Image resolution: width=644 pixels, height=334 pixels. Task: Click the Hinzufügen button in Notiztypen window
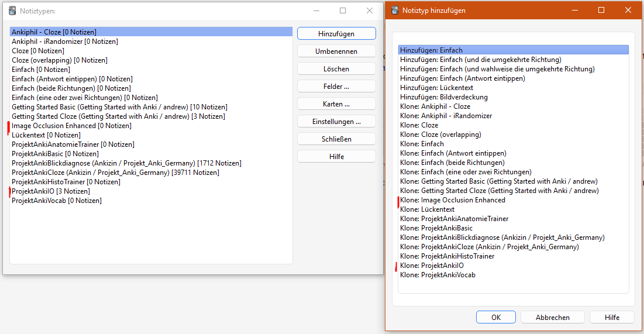336,34
